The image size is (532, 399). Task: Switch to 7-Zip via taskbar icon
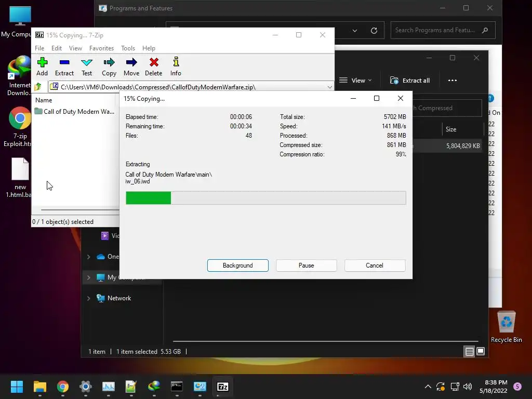pyautogui.click(x=222, y=387)
